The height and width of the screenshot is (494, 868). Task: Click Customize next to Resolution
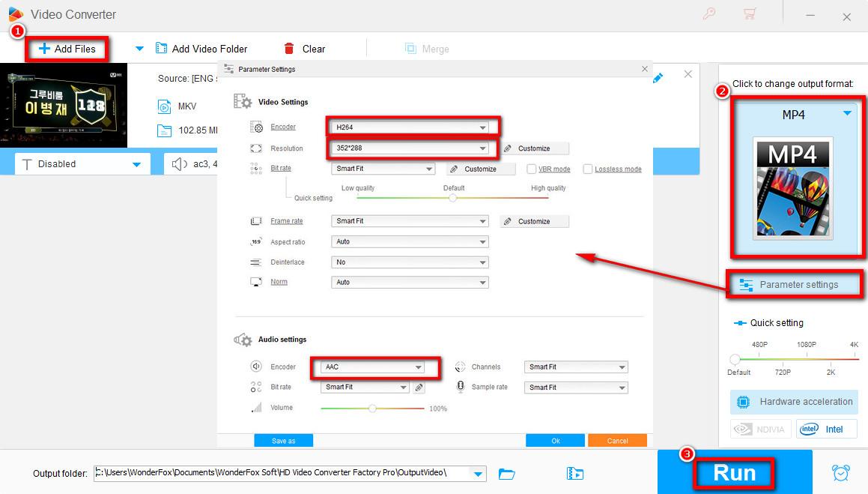pyautogui.click(x=535, y=148)
